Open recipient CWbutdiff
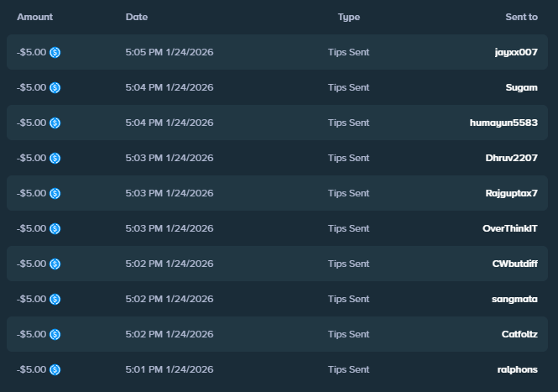Image resolution: width=558 pixels, height=392 pixels. point(514,264)
